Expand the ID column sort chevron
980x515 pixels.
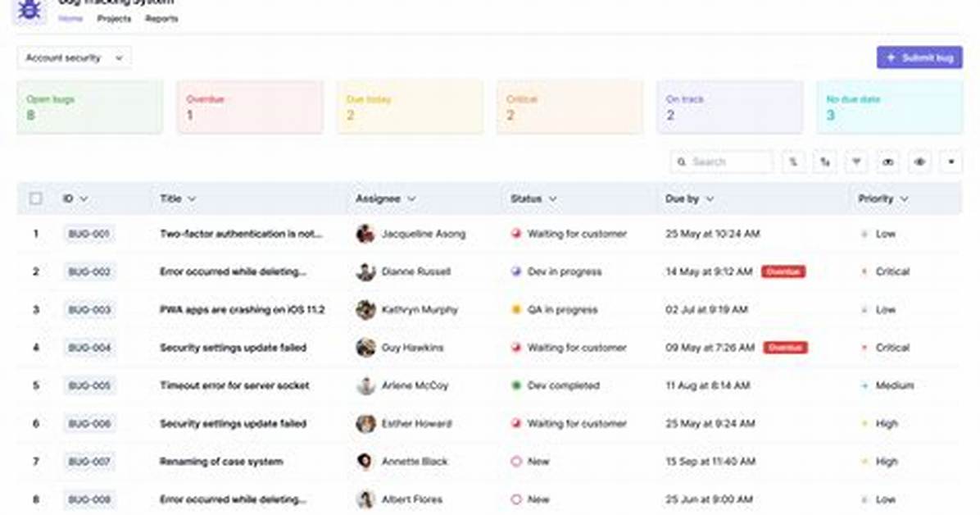click(x=84, y=199)
